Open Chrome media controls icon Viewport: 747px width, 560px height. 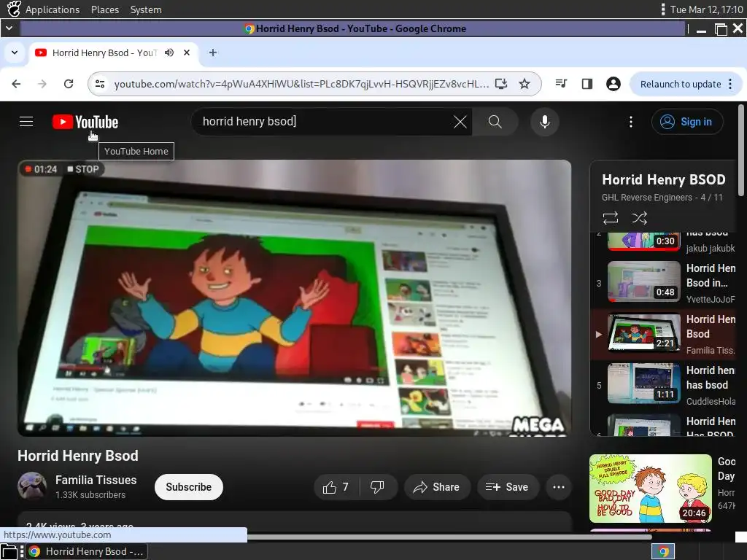(x=561, y=84)
